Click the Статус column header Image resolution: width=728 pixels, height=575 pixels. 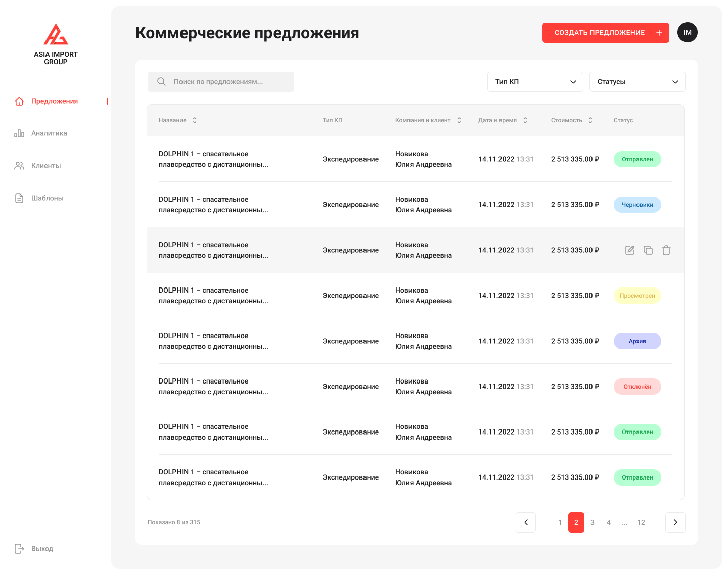(x=623, y=120)
